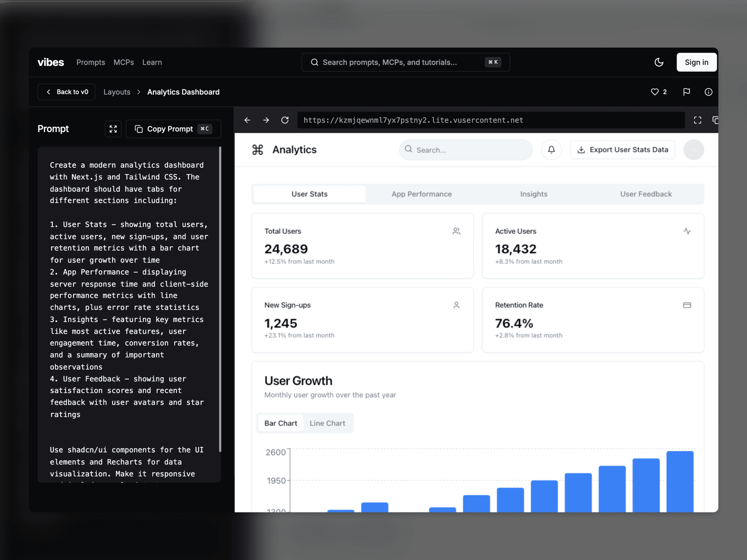This screenshot has height=560, width=747.
Task: Go back in preview browser
Action: coord(247,120)
